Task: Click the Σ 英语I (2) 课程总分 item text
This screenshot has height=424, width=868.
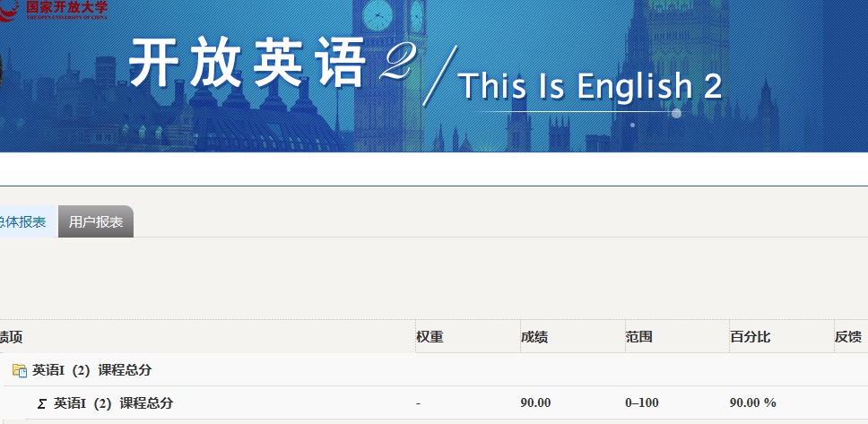Action: [x=113, y=403]
